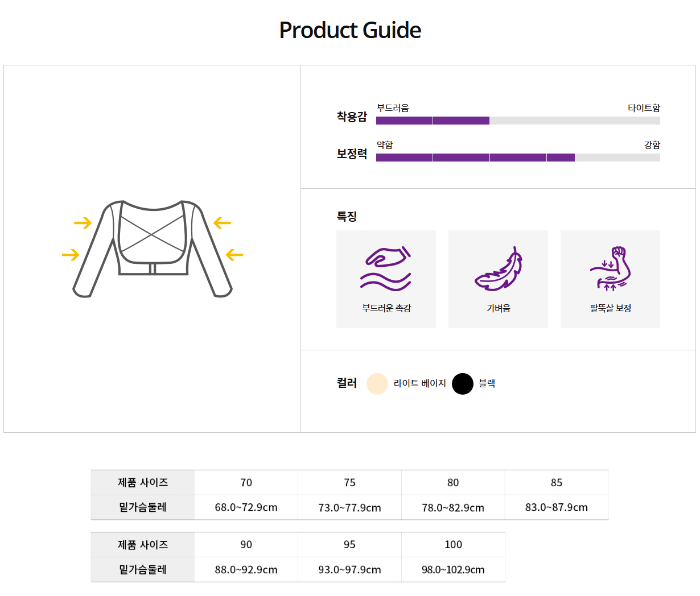Click the garment back-view illustration

pyautogui.click(x=153, y=249)
